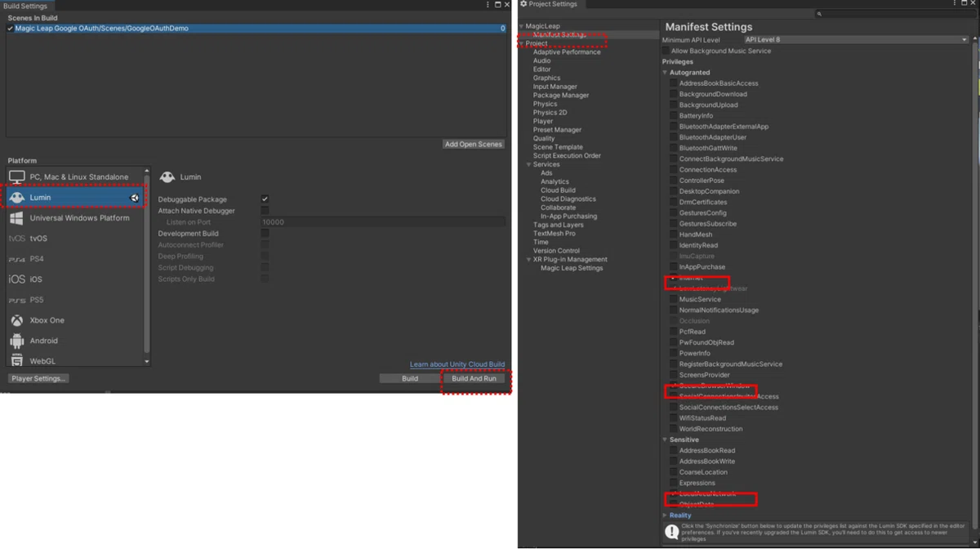Screen dimensions: 980x549
Task: Open Input Manager settings category
Action: click(x=555, y=87)
